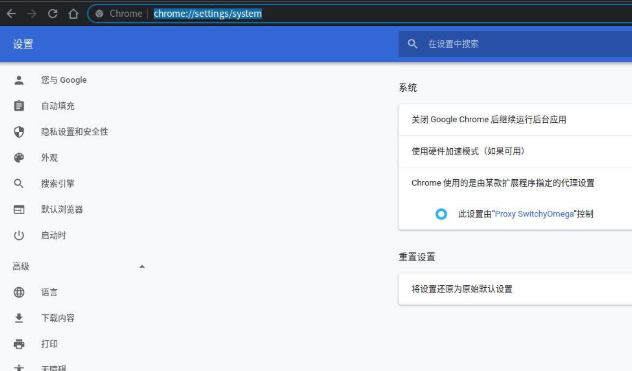Open the 外观 appearance settings

point(49,158)
